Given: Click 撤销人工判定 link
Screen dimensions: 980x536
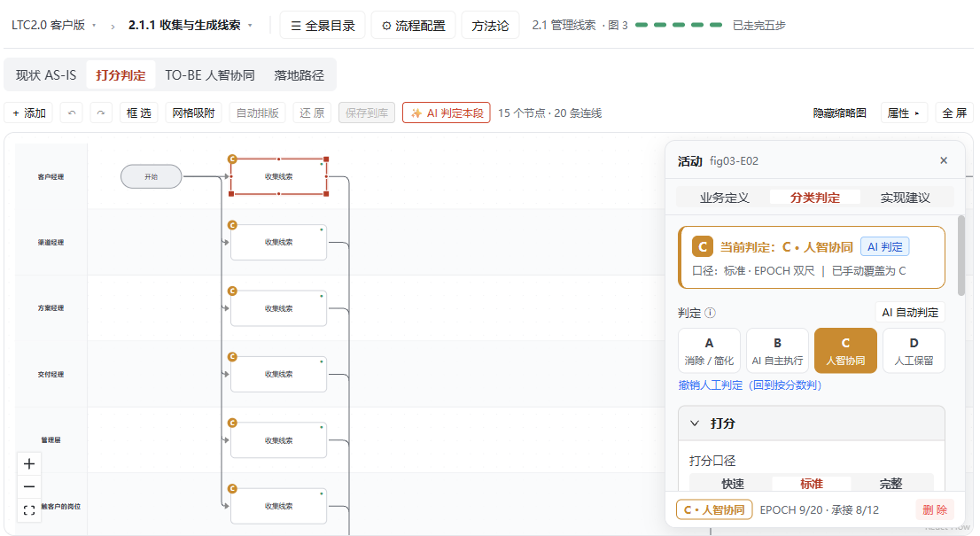Looking at the screenshot, I should coord(750,385).
